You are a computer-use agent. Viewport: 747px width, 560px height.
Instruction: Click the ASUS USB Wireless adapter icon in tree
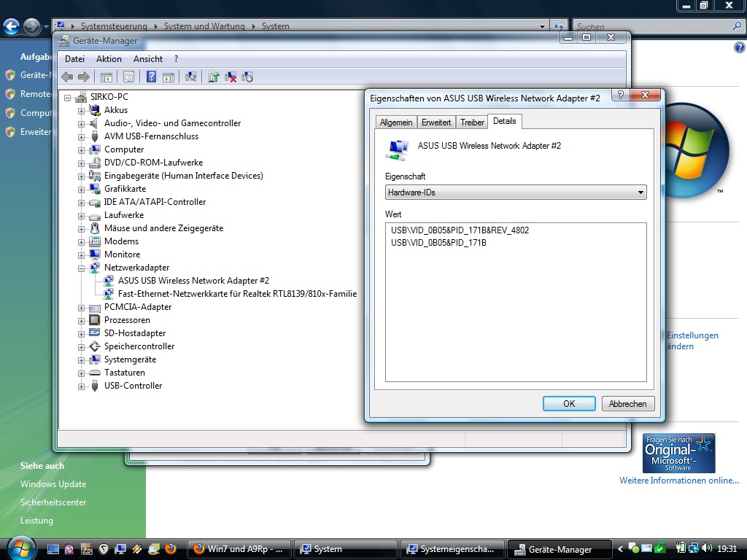109,281
